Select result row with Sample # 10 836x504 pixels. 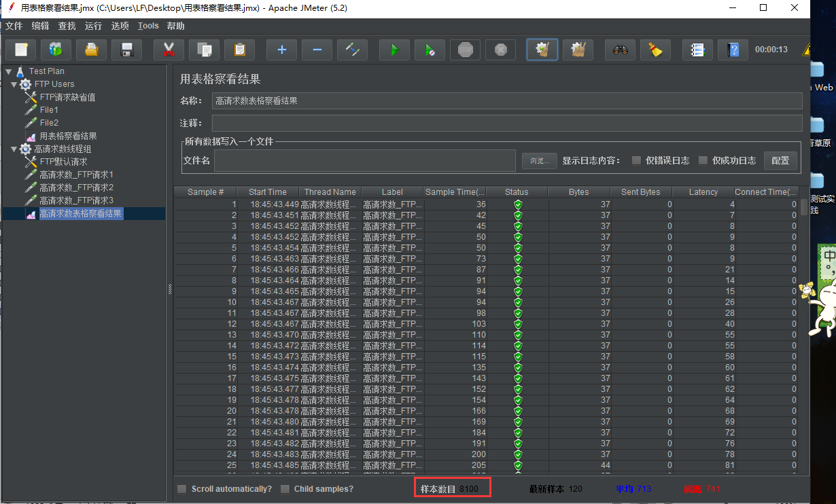pos(487,302)
